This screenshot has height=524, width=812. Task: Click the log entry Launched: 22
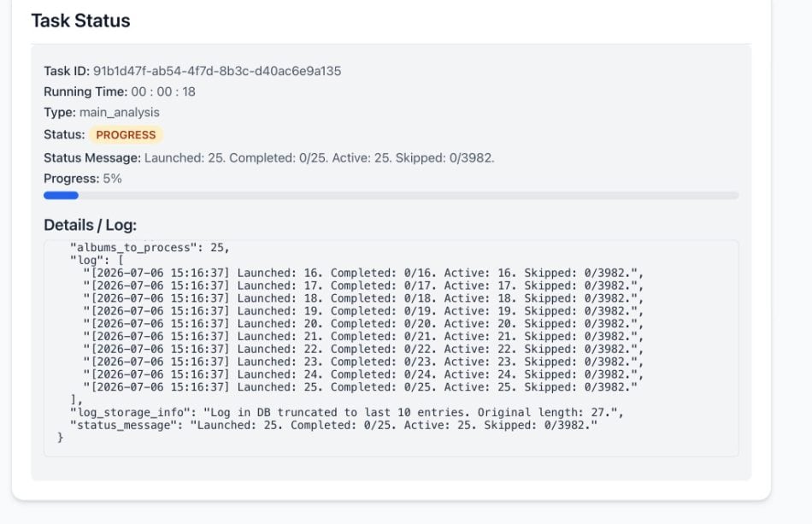(363, 349)
